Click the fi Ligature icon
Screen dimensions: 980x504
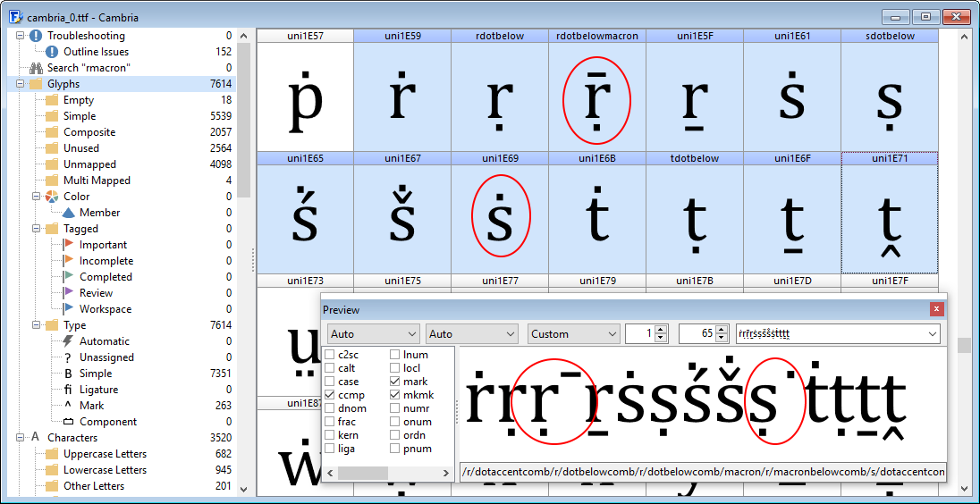68,390
